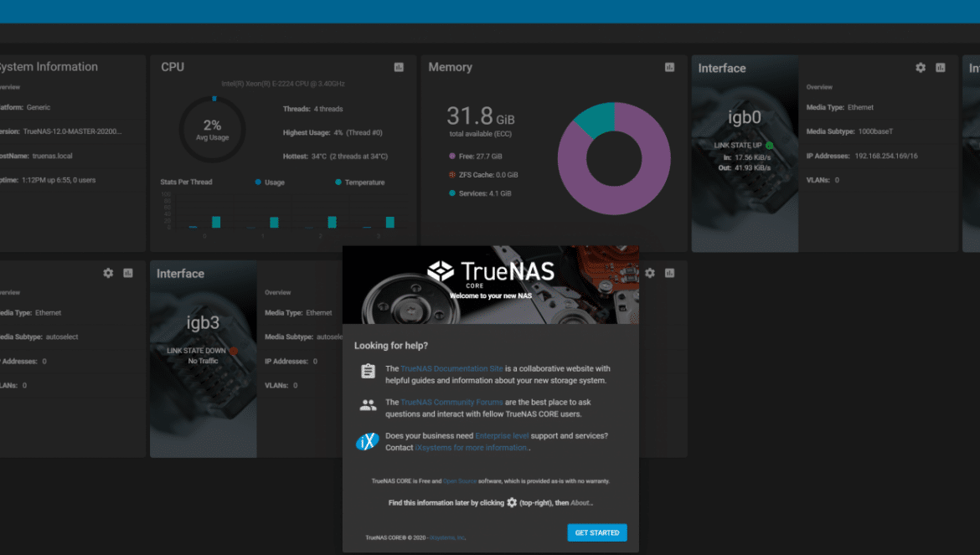
Task: Click the Services 4.1 GiB legend dot
Action: (x=451, y=193)
